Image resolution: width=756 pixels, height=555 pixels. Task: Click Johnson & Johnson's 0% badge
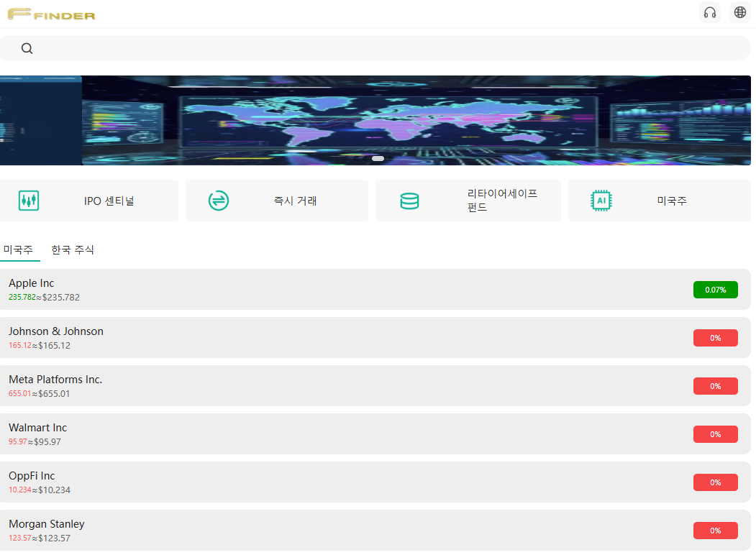coord(716,338)
